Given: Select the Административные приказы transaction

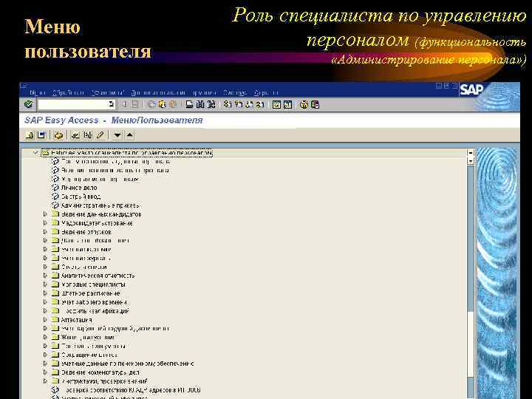Looking at the screenshot, I should pyautogui.click(x=100, y=205).
